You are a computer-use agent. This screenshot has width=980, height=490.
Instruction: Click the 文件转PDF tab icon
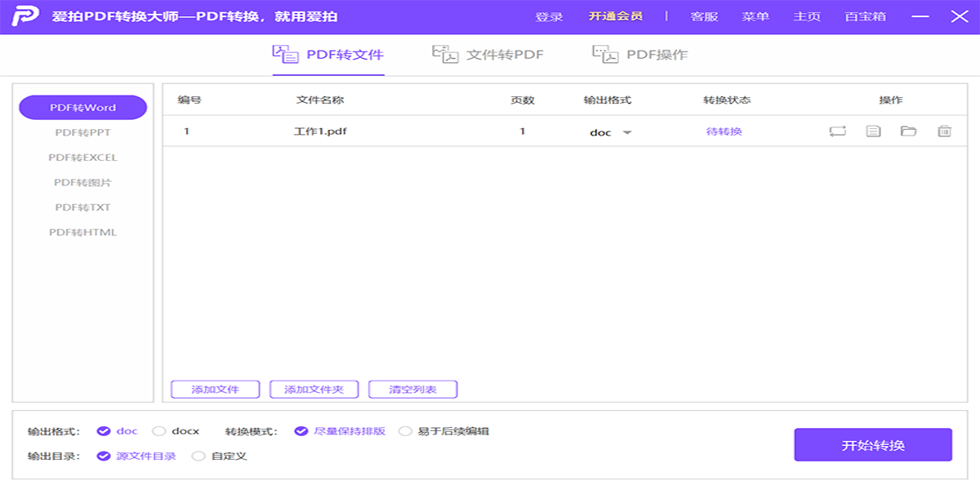(x=445, y=55)
